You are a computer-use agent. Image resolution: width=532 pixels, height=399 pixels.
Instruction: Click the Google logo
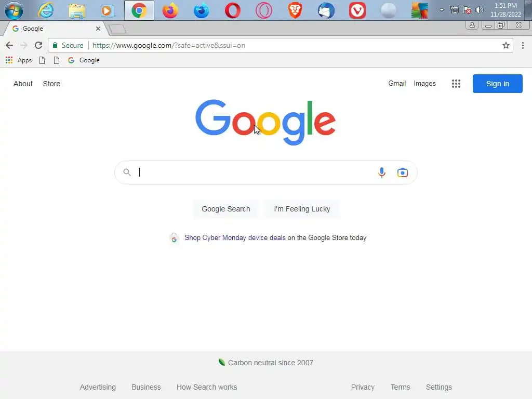[265, 122]
